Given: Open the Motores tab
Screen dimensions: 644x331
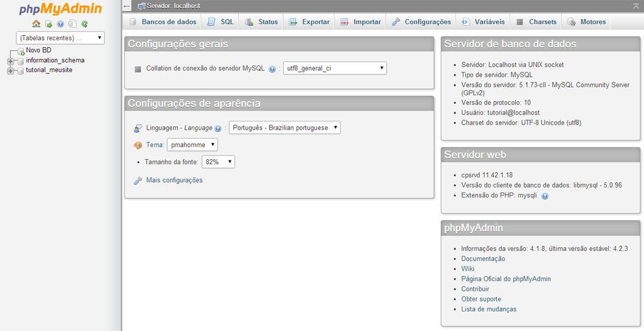Looking at the screenshot, I should (586, 22).
